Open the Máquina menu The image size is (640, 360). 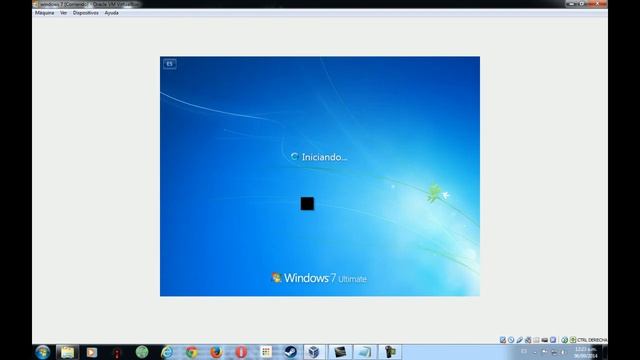click(44, 13)
